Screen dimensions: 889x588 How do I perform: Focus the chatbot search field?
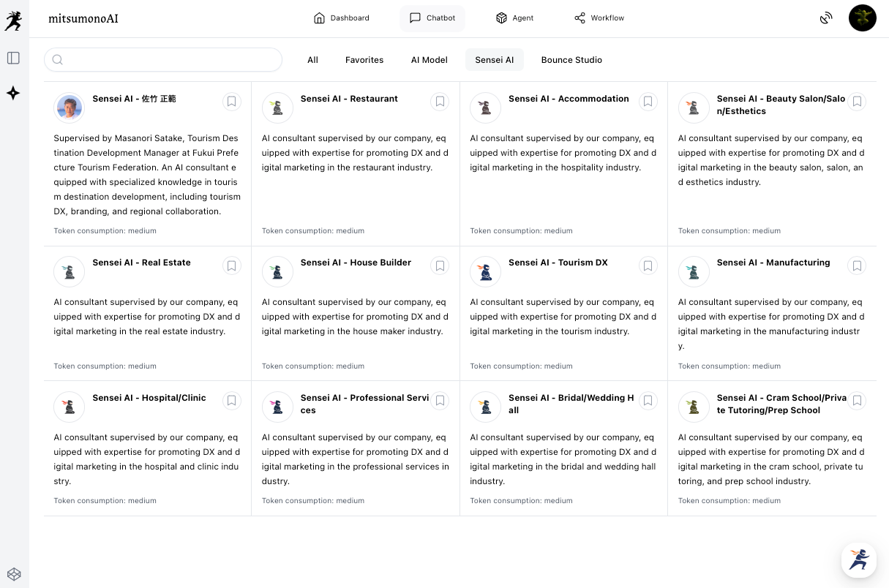click(x=172, y=60)
